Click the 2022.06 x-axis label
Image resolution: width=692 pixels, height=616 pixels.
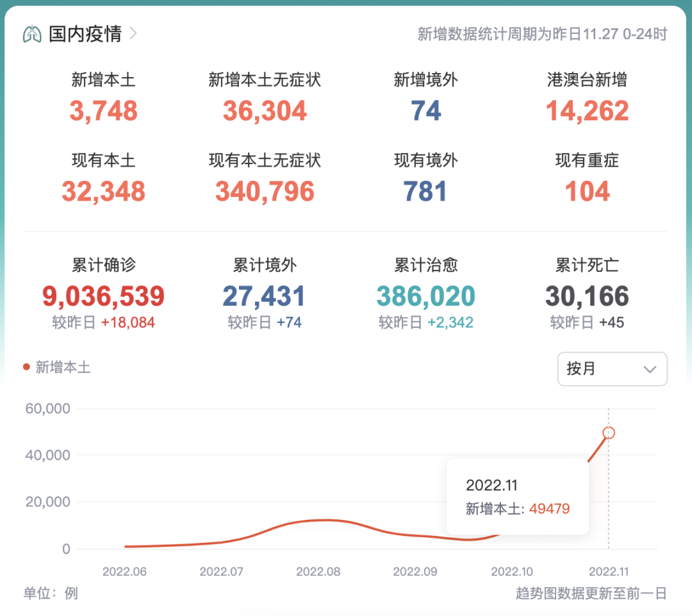click(124, 571)
